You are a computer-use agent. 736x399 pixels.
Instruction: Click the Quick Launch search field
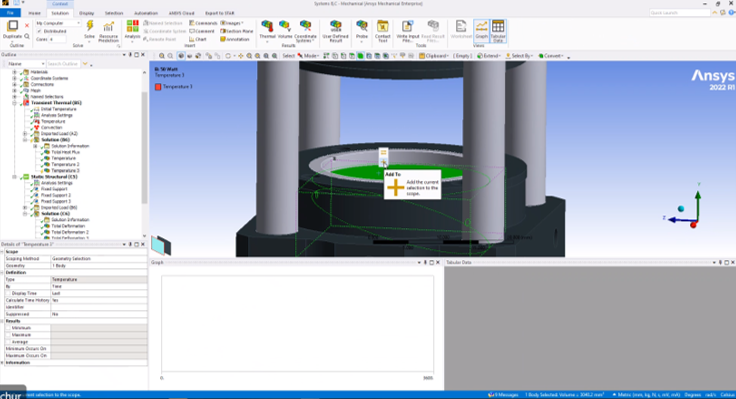coord(679,13)
